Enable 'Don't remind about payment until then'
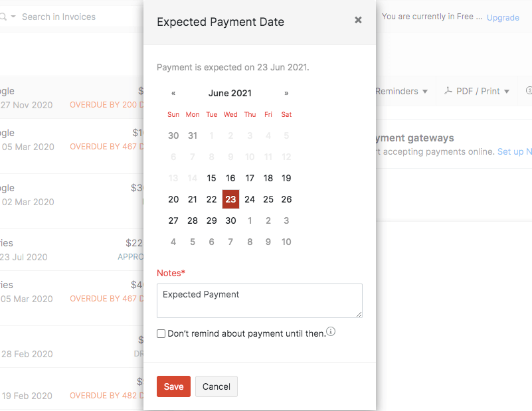This screenshot has height=411, width=532. [x=161, y=333]
